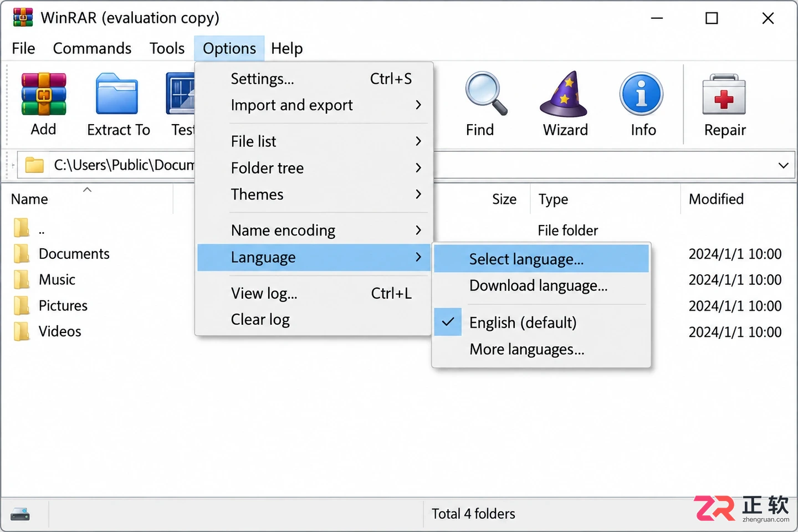Expand the Folder tree submenu
798x532 pixels.
click(314, 168)
